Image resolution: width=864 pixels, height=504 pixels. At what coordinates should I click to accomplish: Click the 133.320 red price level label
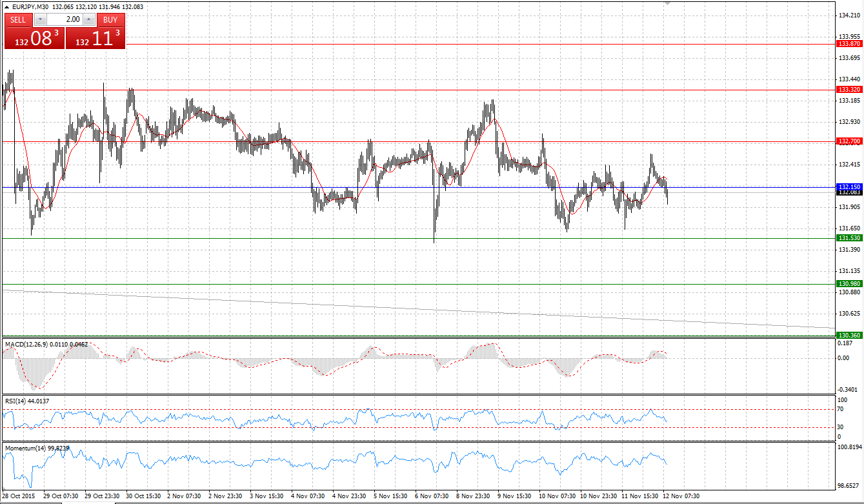coord(849,90)
